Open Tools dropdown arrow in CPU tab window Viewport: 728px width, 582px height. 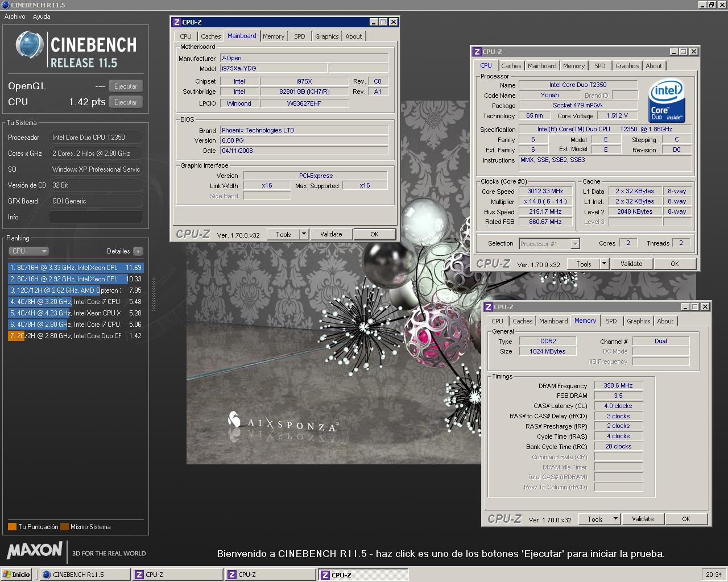(604, 264)
